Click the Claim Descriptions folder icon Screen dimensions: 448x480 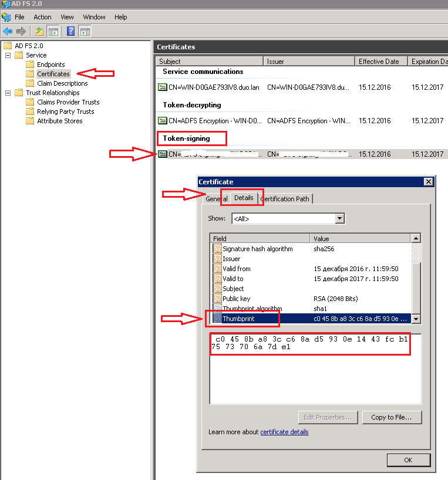tap(30, 83)
